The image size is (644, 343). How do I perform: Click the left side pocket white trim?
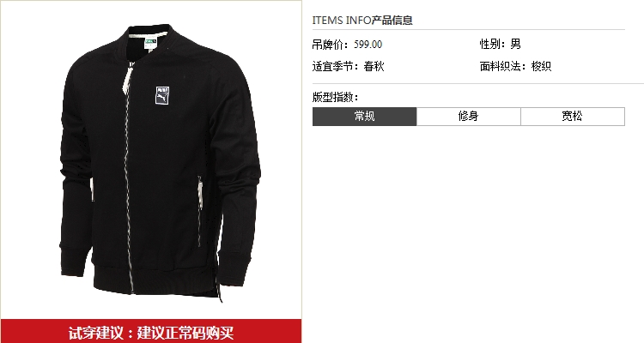92,189
